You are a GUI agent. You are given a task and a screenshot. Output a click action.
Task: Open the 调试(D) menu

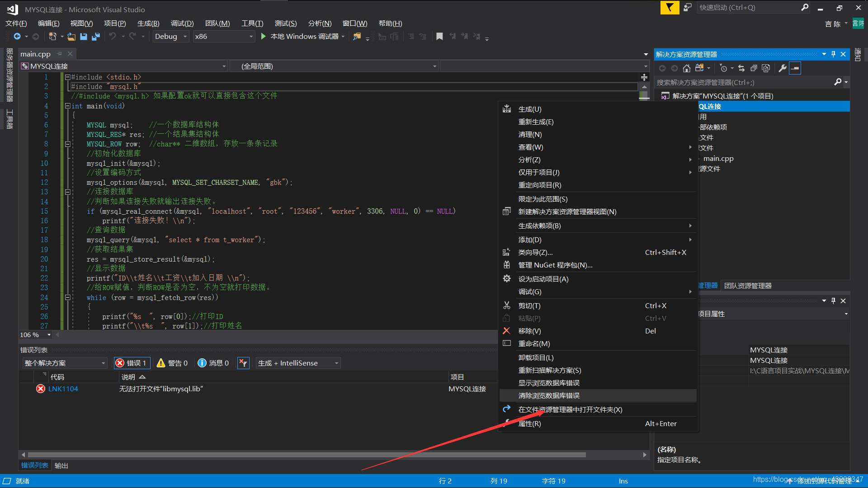[x=182, y=23]
